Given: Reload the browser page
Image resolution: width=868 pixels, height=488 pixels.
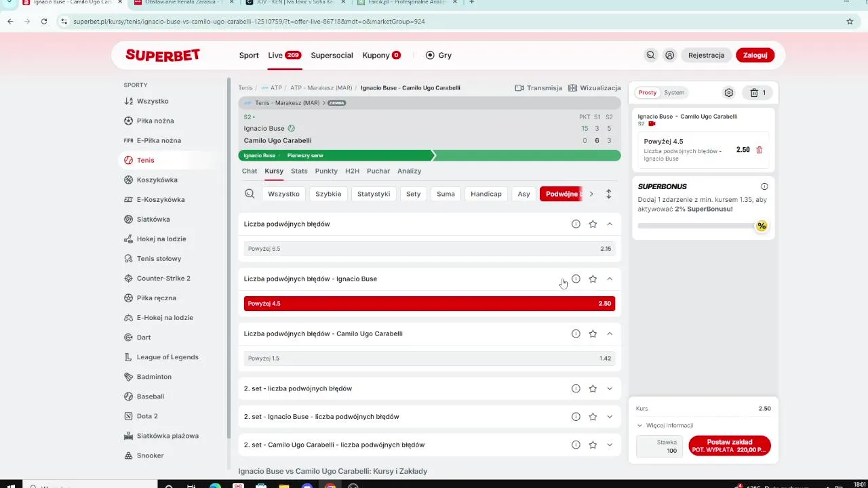Looking at the screenshot, I should coord(44,21).
